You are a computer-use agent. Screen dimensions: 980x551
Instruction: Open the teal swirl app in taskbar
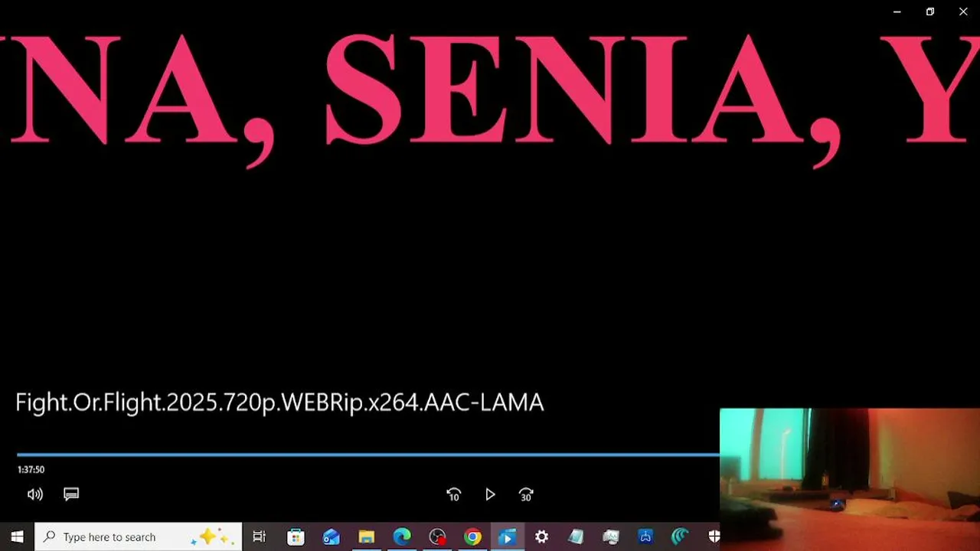(680, 537)
